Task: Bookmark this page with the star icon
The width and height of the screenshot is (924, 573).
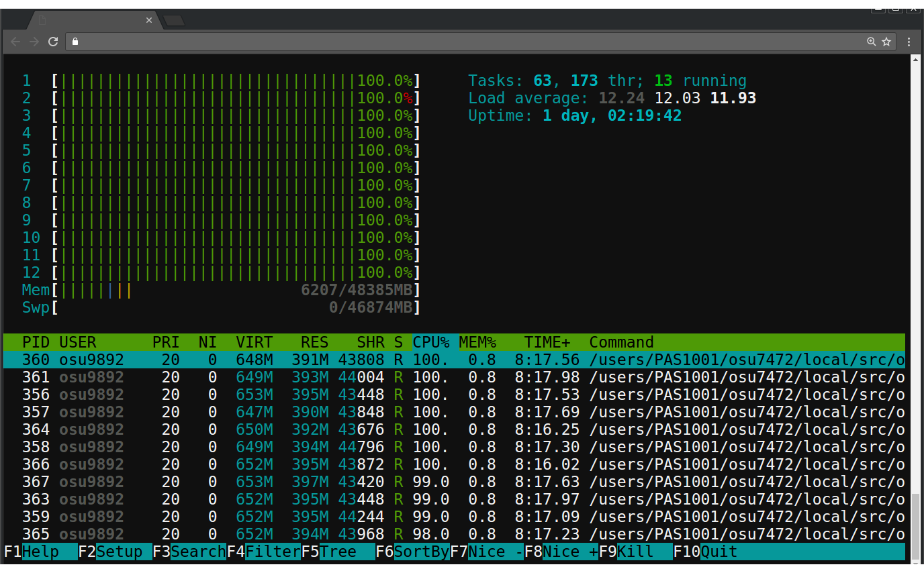Action: tap(886, 42)
